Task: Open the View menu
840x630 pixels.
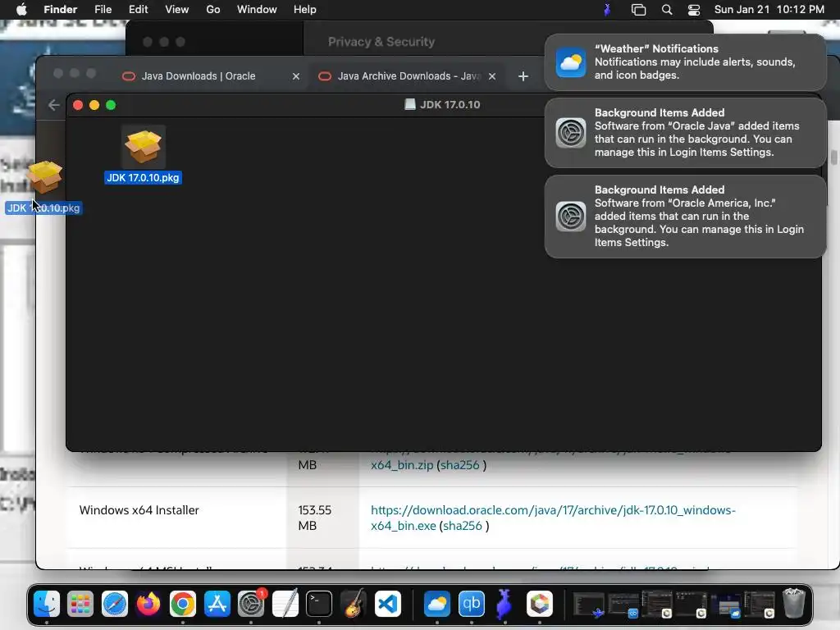Action: click(177, 10)
